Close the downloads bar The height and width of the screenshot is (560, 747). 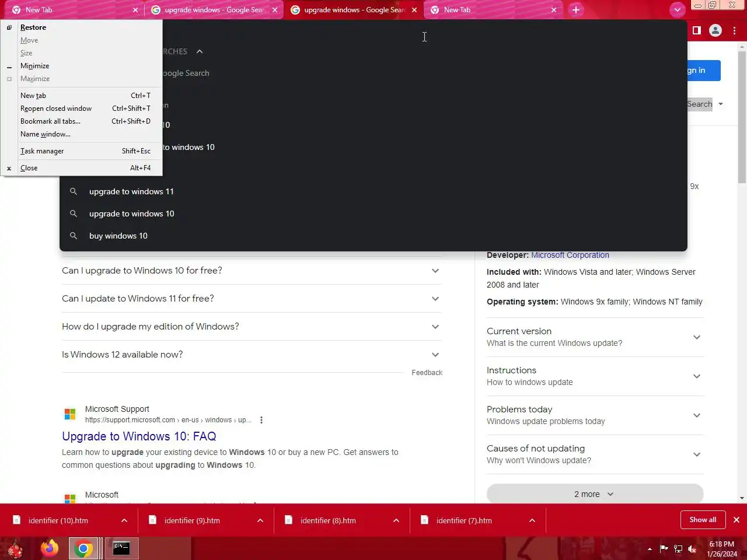click(736, 520)
